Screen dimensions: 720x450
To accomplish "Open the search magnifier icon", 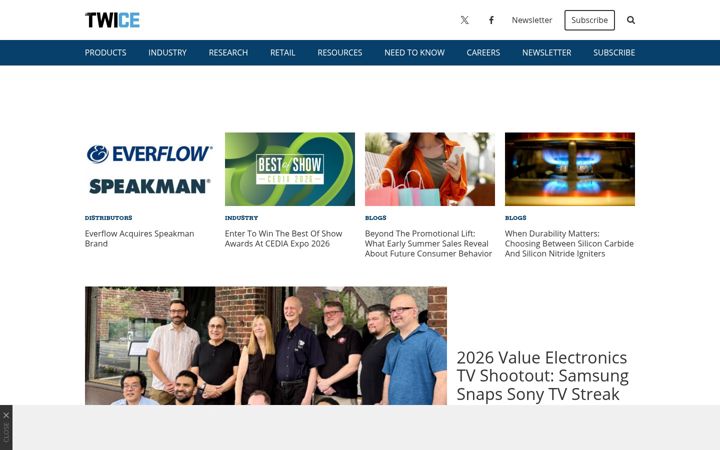I will (631, 20).
